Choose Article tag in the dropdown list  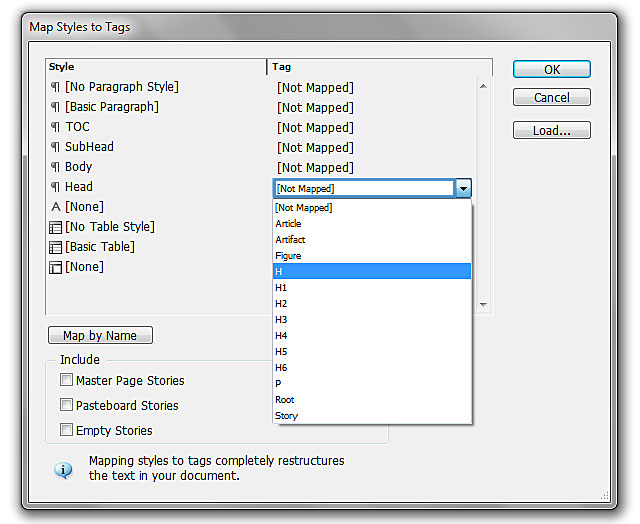[372, 223]
